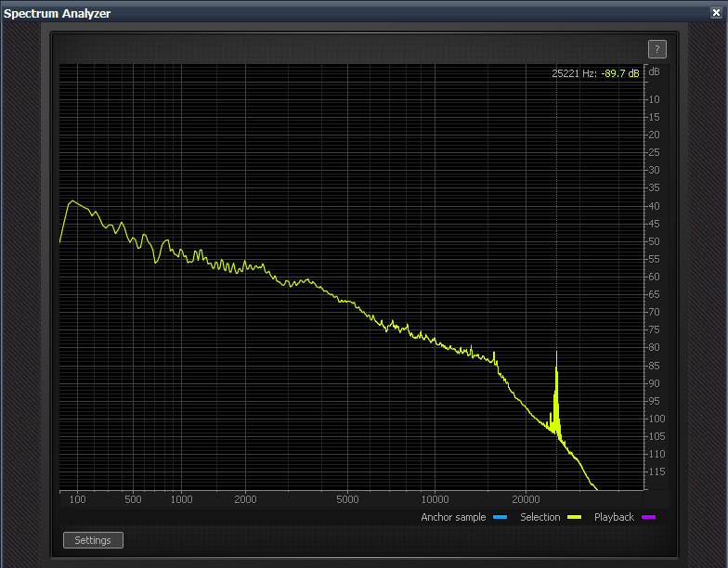728x568 pixels.
Task: Click the question mark help button
Action: point(656,49)
